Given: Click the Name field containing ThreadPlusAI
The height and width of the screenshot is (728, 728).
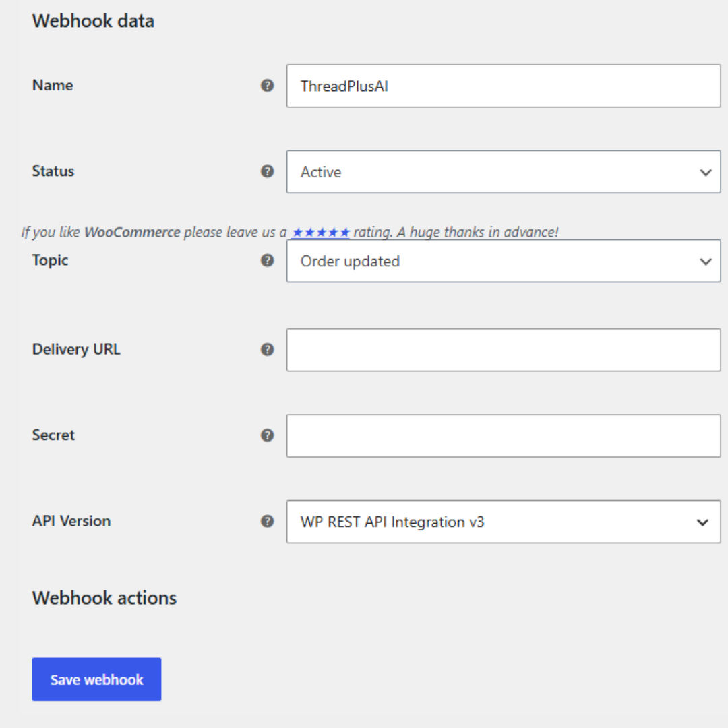Looking at the screenshot, I should click(x=504, y=86).
